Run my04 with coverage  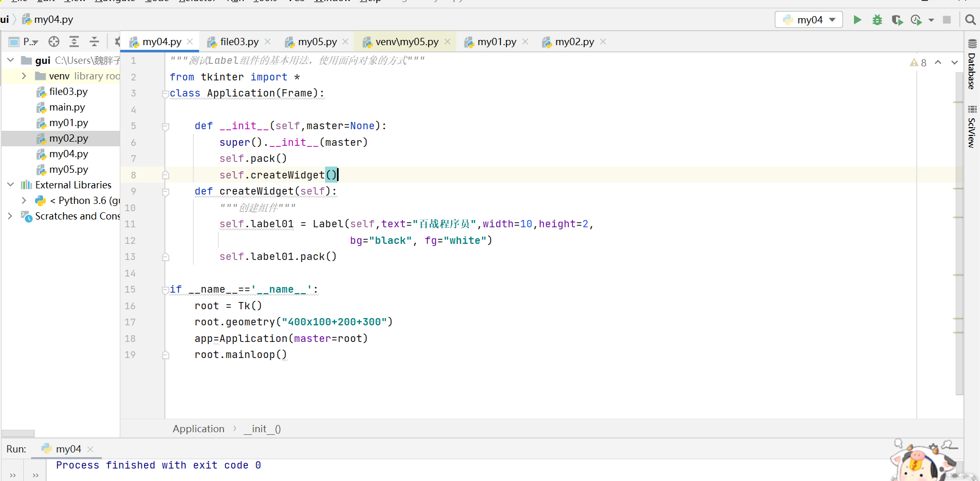point(897,20)
